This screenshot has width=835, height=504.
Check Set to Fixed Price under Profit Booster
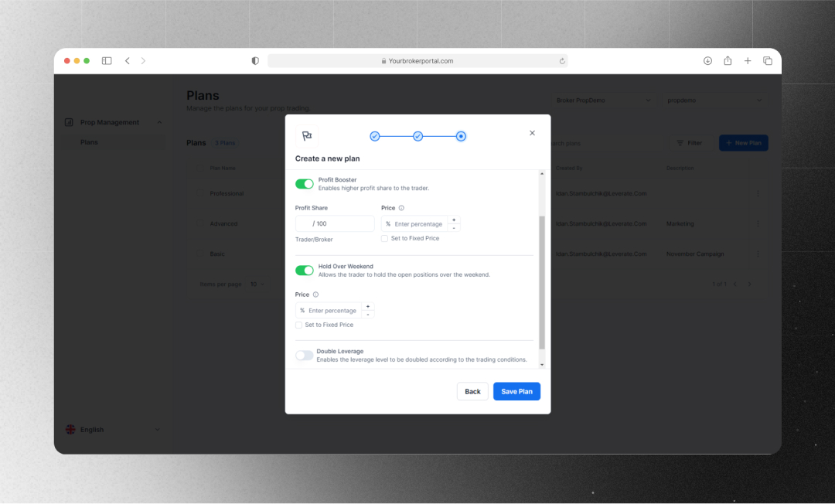click(x=385, y=239)
